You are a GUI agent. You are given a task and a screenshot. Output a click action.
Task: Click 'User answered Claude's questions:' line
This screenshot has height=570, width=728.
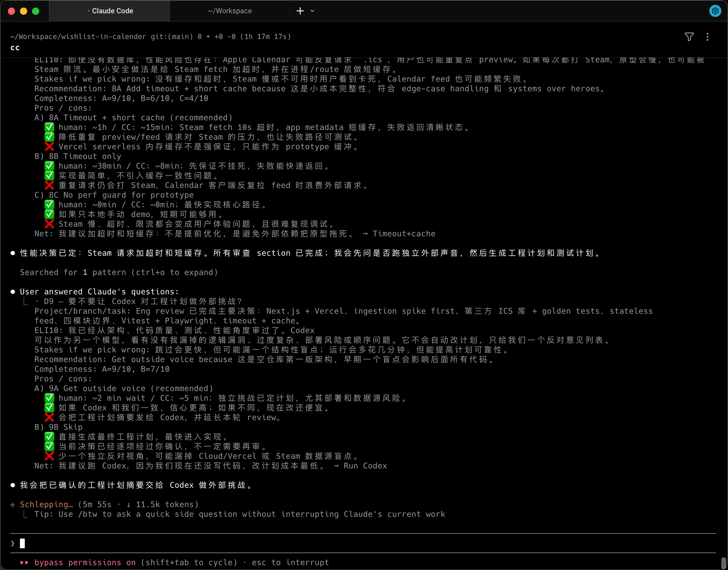pos(99,292)
